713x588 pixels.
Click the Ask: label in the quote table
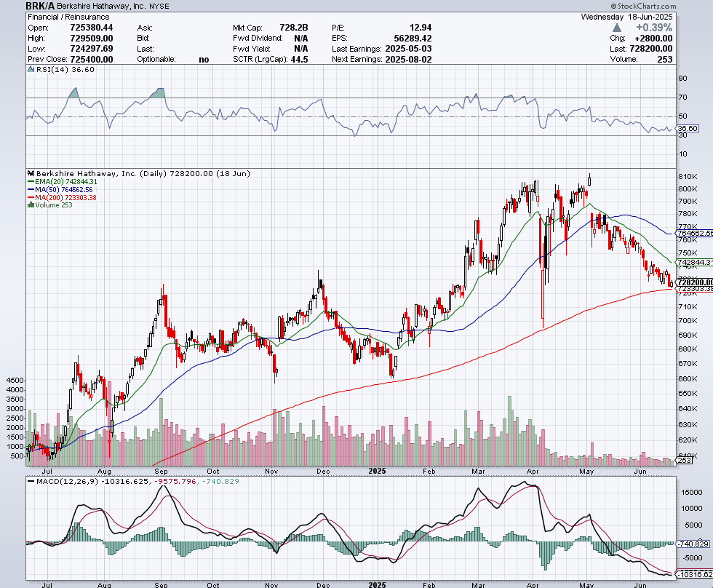(145, 28)
